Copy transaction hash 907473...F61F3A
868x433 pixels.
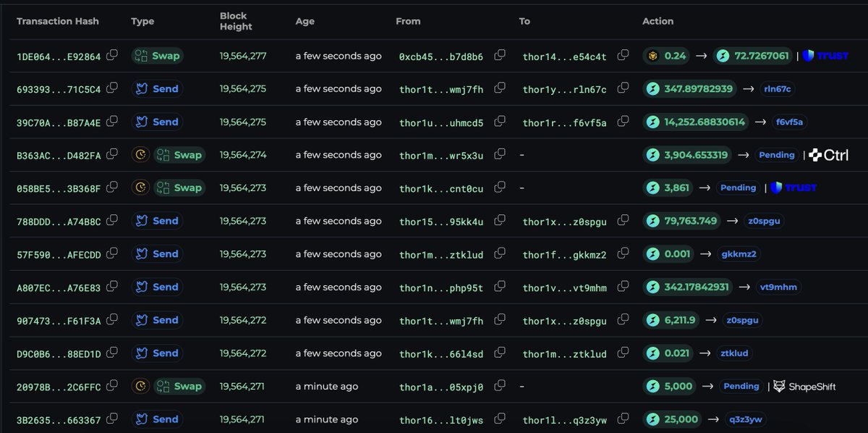[112, 320]
